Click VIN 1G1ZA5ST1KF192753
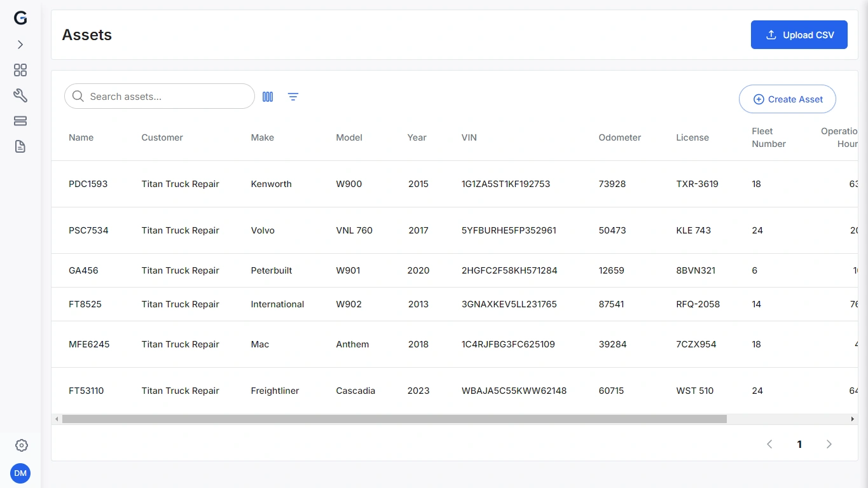This screenshot has width=868, height=488. point(506,184)
